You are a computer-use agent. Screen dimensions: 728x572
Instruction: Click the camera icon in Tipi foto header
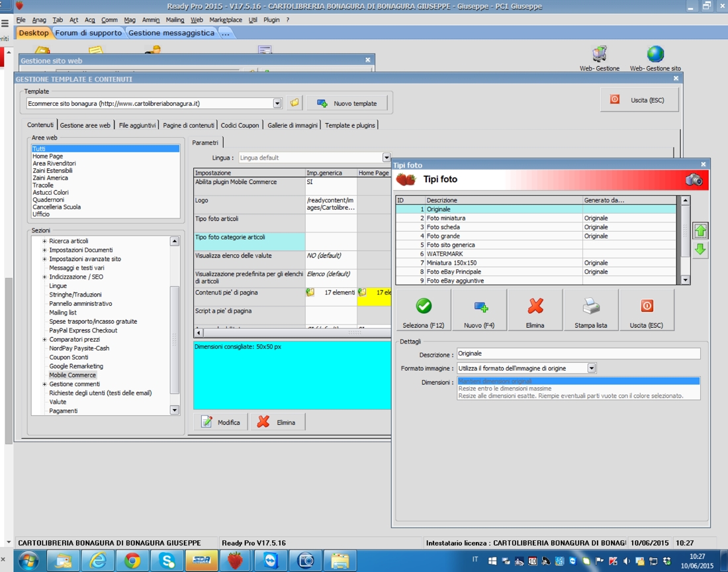tap(694, 179)
